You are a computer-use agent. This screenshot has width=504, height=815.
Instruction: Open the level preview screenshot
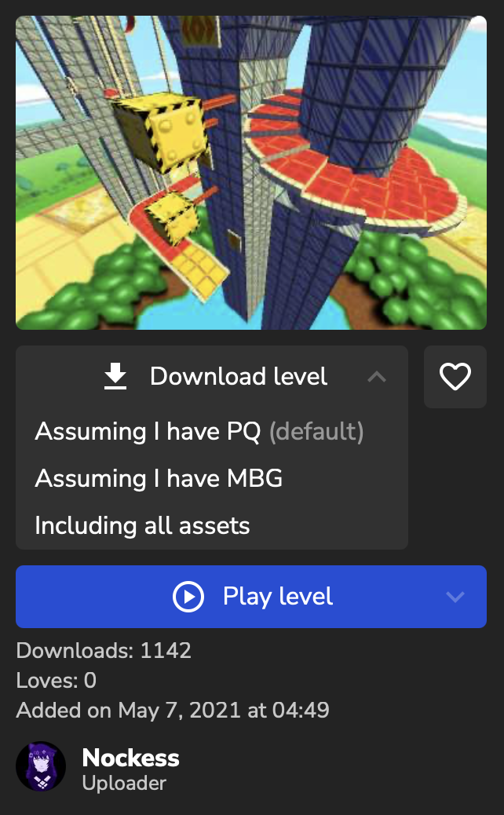point(251,173)
